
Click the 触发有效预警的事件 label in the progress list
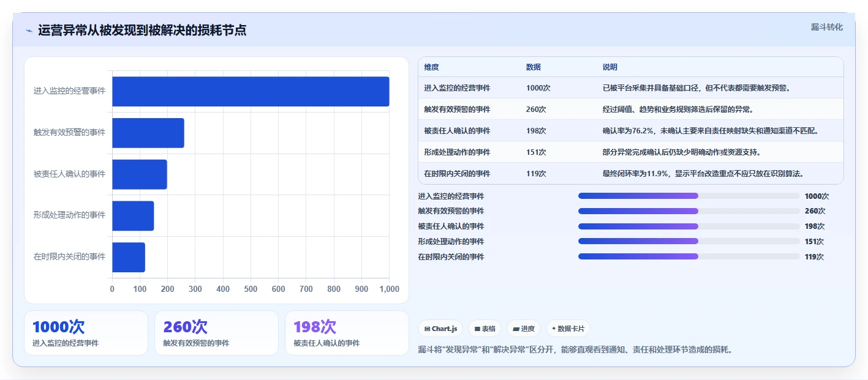pos(451,211)
